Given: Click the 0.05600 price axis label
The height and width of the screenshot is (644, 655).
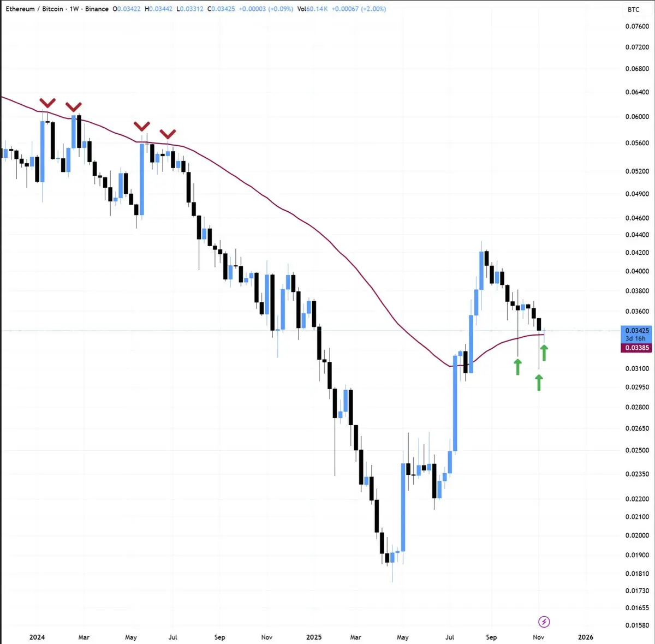Looking at the screenshot, I should coord(637,144).
